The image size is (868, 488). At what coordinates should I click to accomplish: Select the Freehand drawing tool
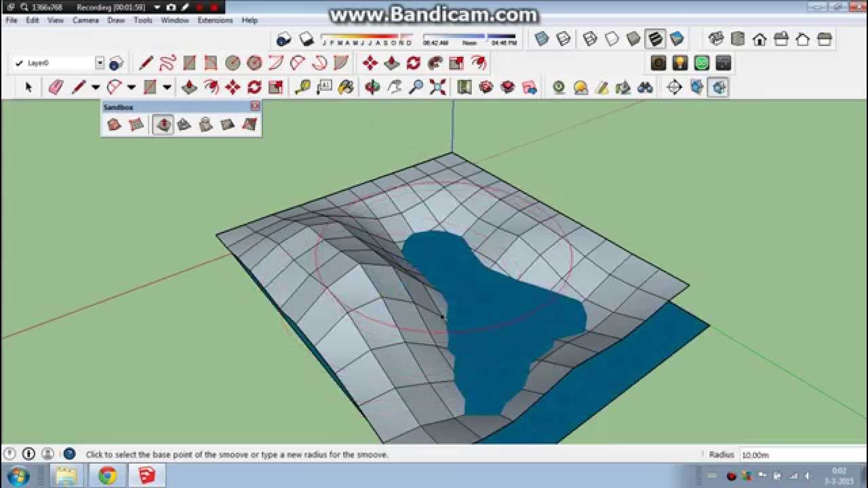[x=167, y=63]
